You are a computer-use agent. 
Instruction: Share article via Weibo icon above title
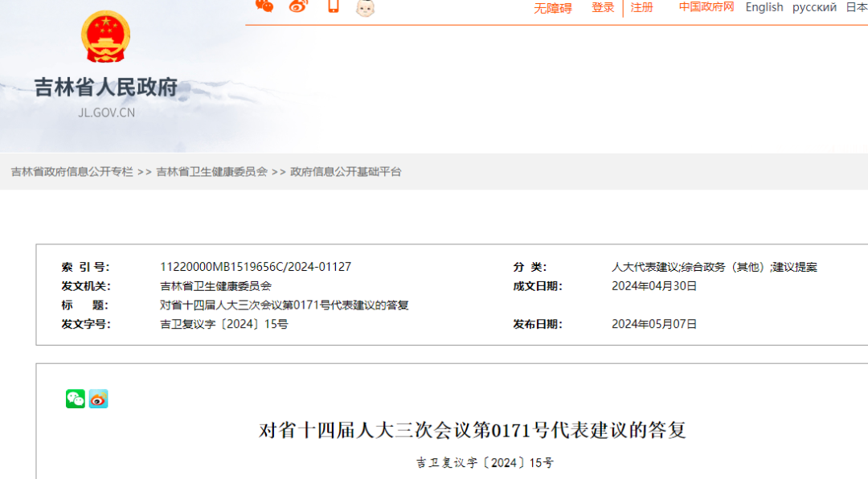click(x=99, y=399)
